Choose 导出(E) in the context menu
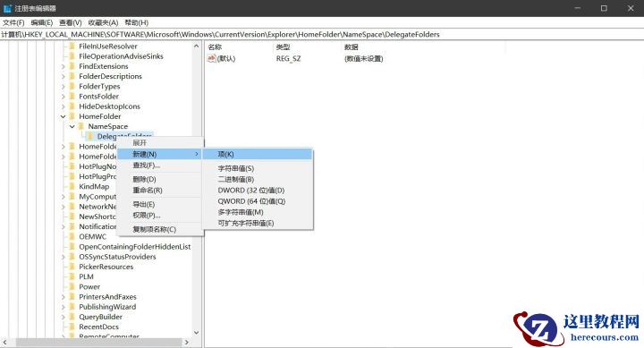The image size is (644, 348). (x=161, y=204)
